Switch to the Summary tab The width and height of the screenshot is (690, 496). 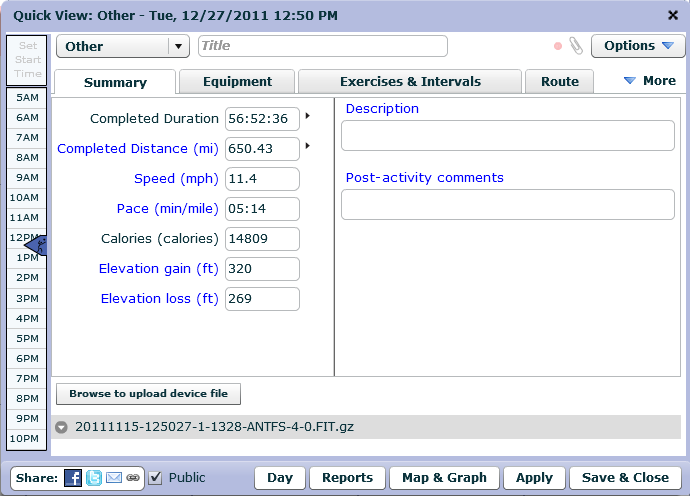click(x=115, y=82)
